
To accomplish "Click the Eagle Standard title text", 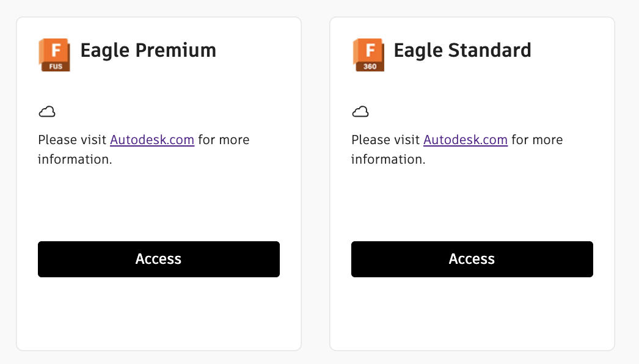I will pyautogui.click(x=462, y=51).
